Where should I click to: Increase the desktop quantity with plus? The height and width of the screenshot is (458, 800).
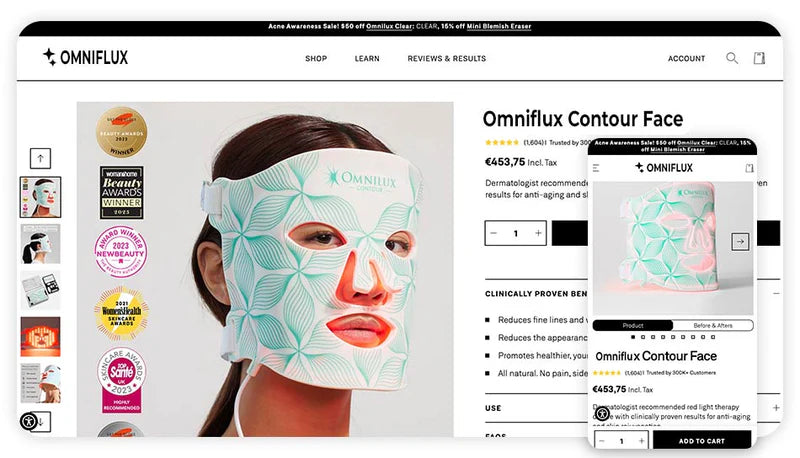click(x=538, y=233)
